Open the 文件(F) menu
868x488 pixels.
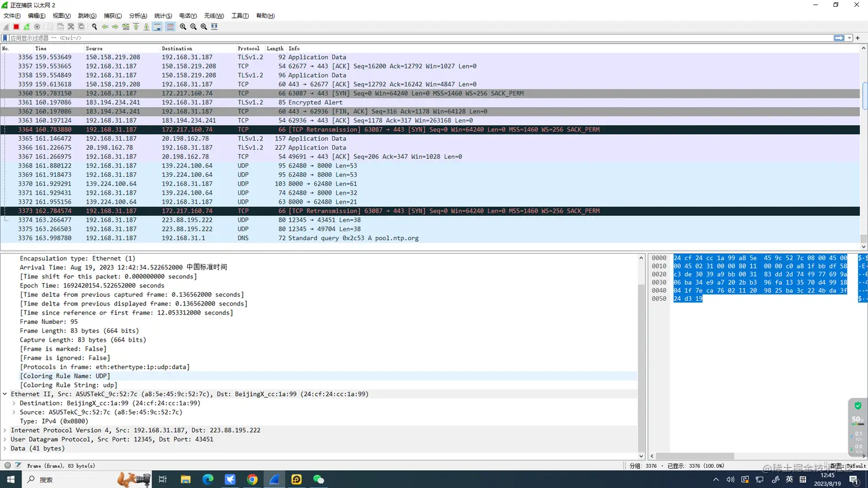[x=12, y=16]
